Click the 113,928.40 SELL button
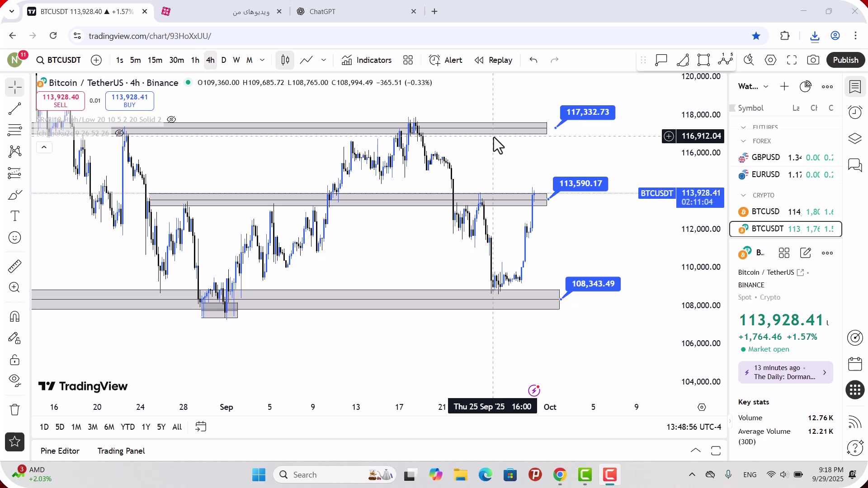 click(x=61, y=101)
